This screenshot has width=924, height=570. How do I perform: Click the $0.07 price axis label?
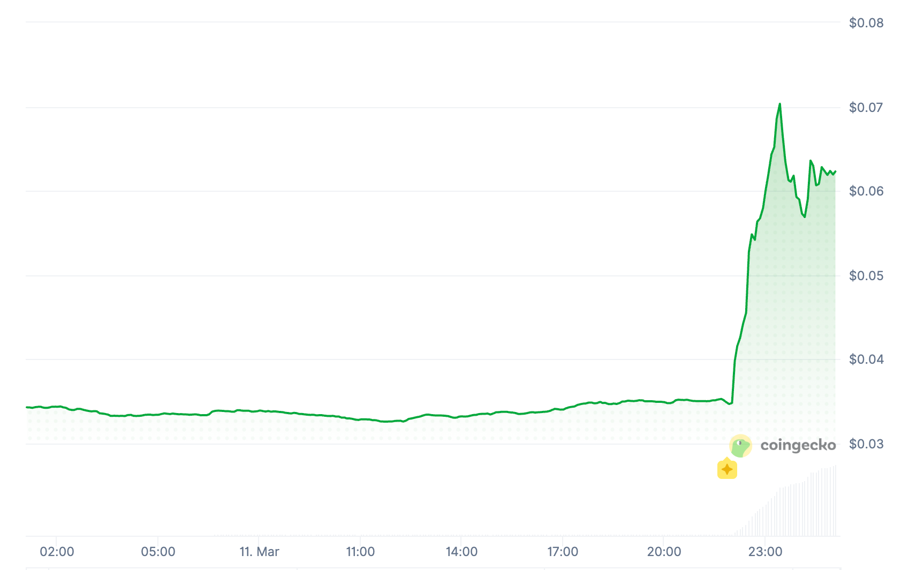[866, 108]
